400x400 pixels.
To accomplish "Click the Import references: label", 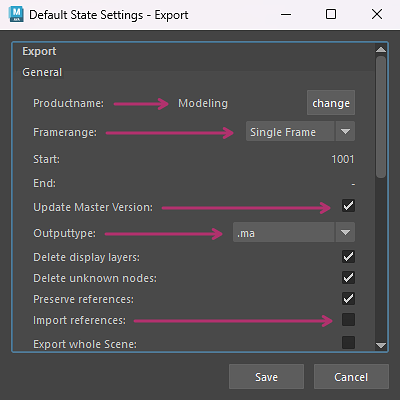I will click(x=79, y=320).
